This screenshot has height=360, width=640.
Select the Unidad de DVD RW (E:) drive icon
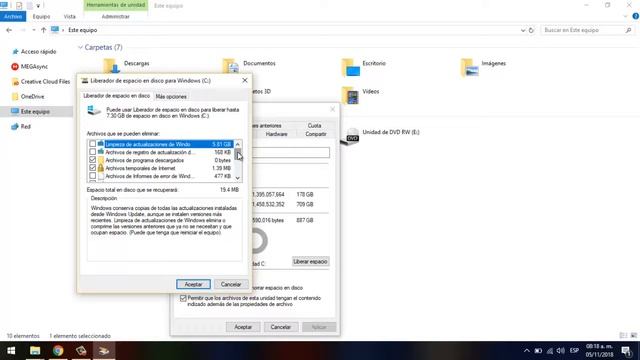tap(351, 136)
